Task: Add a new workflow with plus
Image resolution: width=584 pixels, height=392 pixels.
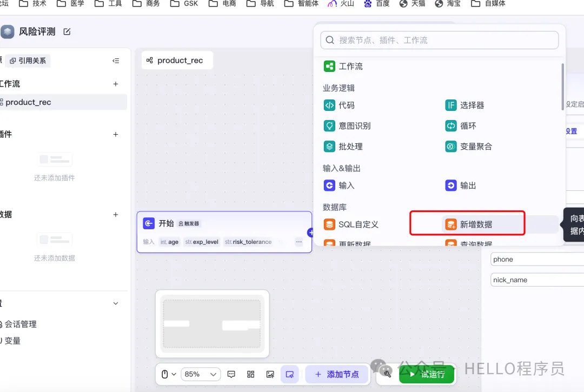Action: (116, 84)
